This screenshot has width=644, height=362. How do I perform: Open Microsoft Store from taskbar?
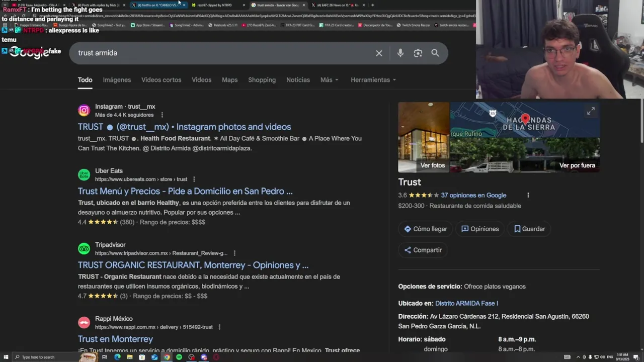click(142, 357)
